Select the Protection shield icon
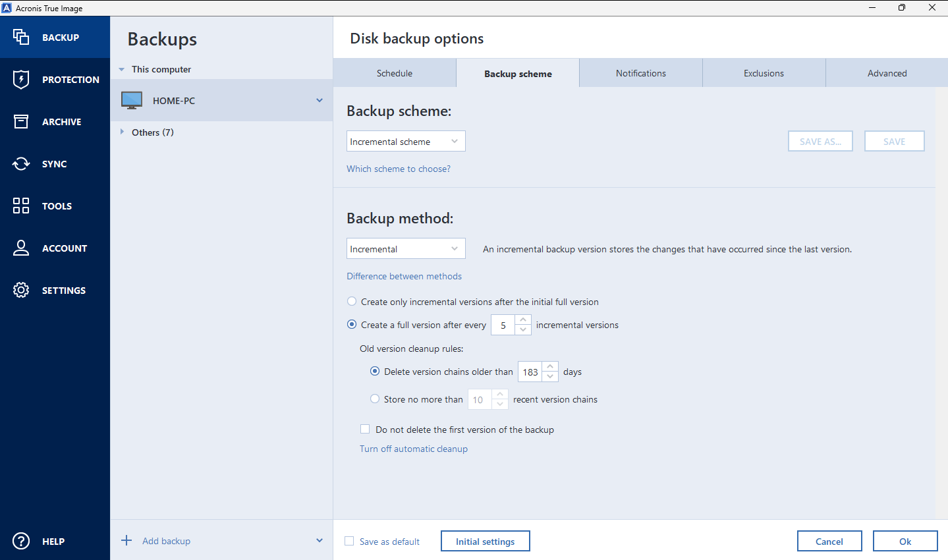This screenshot has width=948, height=560. click(x=20, y=79)
